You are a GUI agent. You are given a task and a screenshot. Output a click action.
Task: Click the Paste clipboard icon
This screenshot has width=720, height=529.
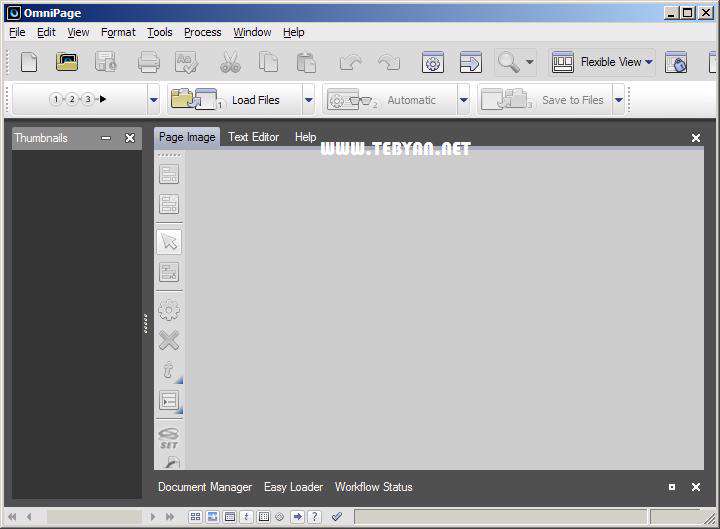[306, 62]
